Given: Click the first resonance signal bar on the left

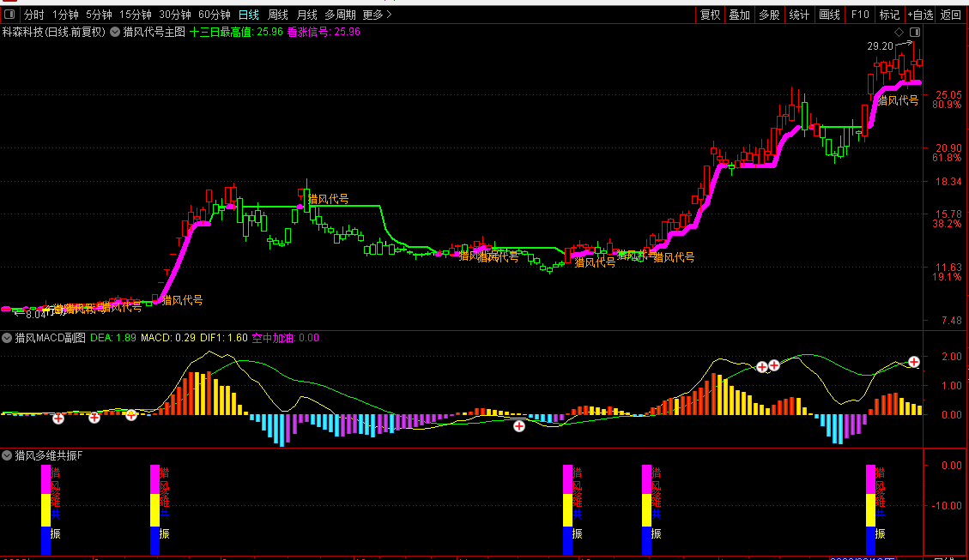Looking at the screenshot, I should point(45,509).
